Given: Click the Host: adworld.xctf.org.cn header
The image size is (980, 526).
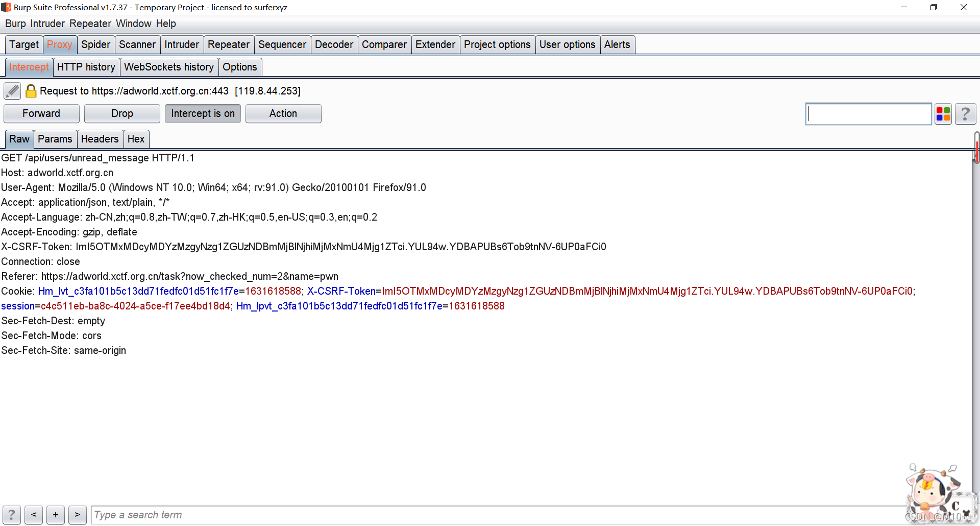Looking at the screenshot, I should coord(57,173).
